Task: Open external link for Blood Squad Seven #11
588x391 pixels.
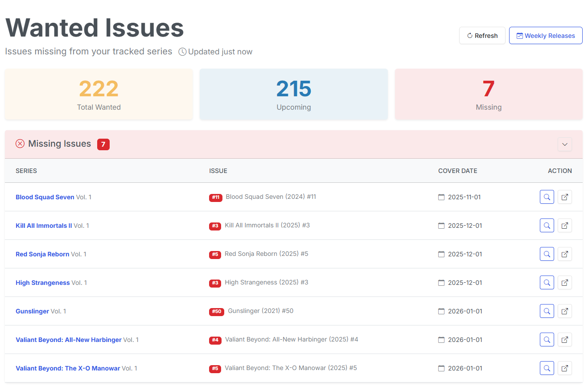Action: pyautogui.click(x=564, y=197)
